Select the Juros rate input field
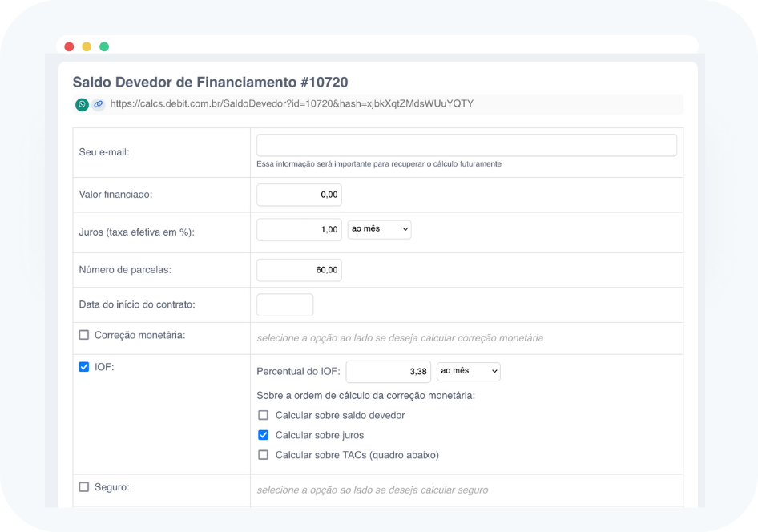Viewport: 758px width, 532px height. tap(299, 230)
